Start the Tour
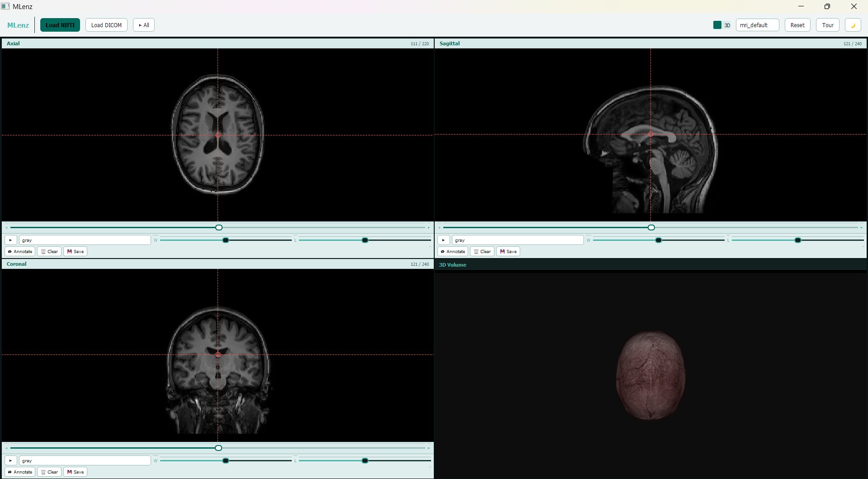Viewport: 868px width, 479px height. point(828,25)
